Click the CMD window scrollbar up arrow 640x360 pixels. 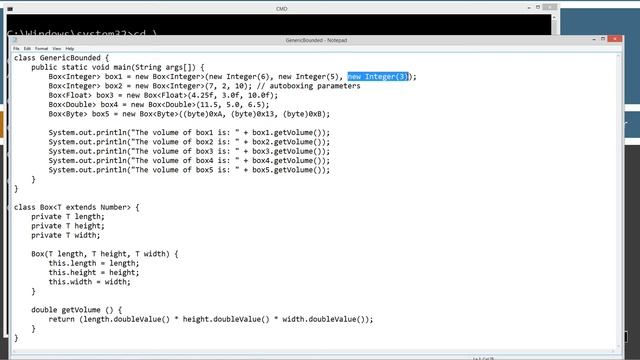pyautogui.click(x=554, y=17)
